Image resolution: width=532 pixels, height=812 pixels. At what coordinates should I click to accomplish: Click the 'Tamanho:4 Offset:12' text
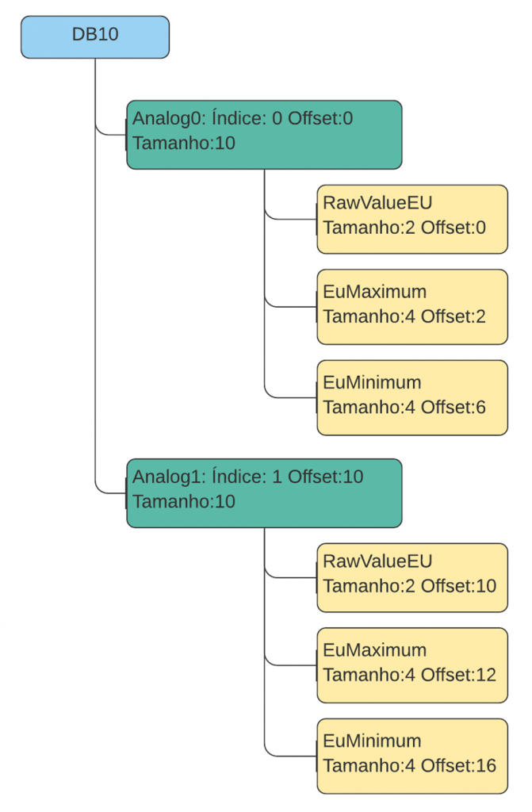click(409, 676)
